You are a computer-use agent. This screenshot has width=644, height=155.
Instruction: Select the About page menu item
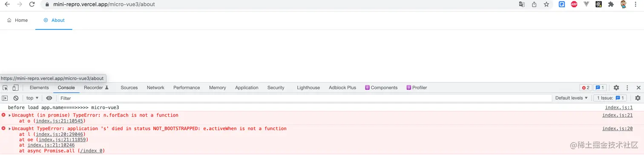click(x=54, y=20)
